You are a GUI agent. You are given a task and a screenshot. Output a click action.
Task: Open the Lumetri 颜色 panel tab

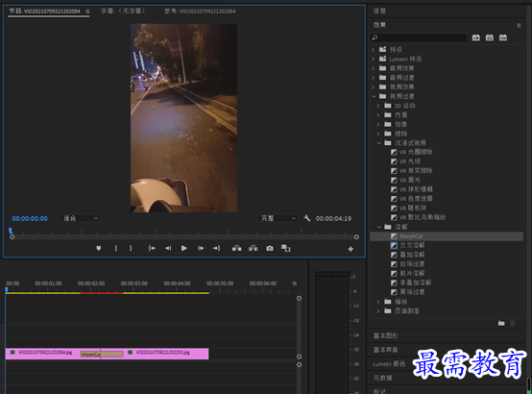tap(389, 364)
